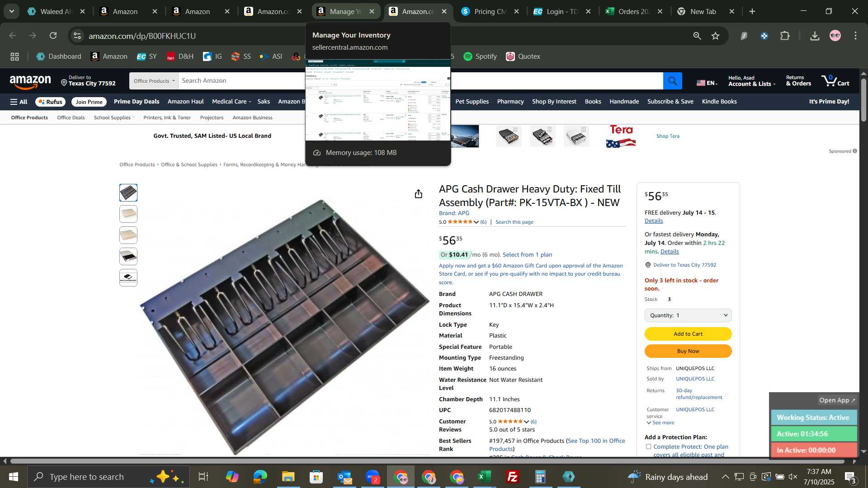The image size is (868, 488).
Task: Click the Buy Now button
Action: (688, 351)
